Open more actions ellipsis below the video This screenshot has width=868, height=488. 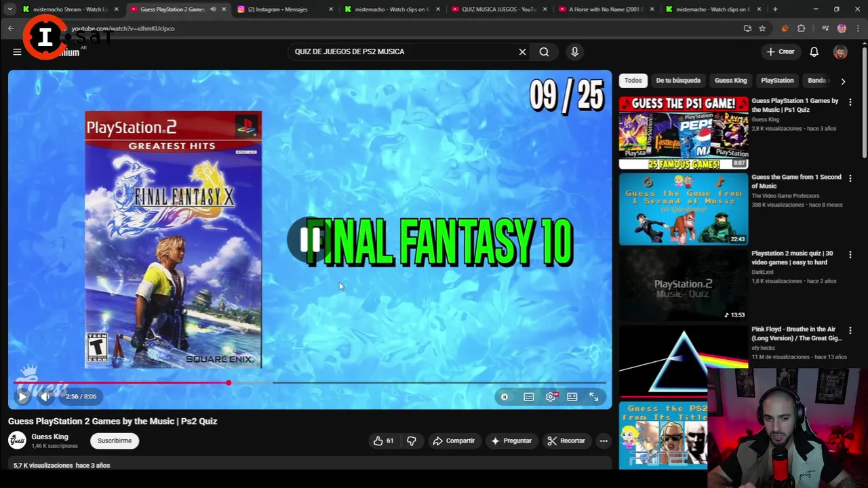click(604, 441)
